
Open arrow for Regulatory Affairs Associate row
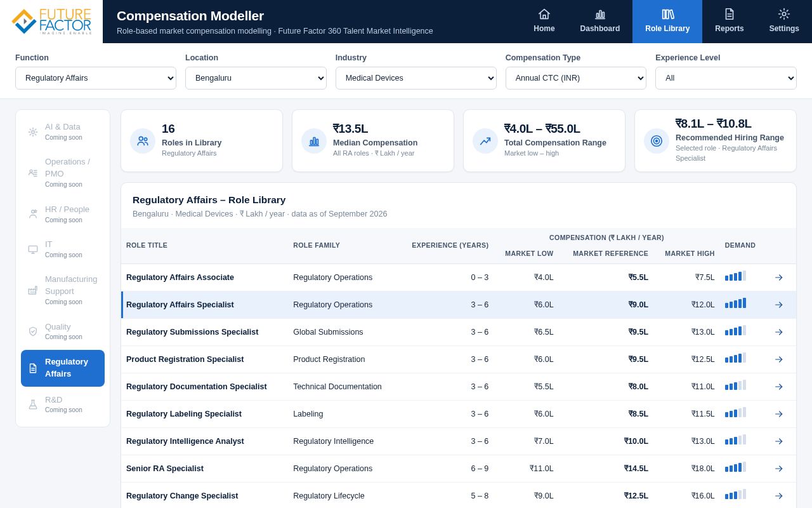click(x=778, y=277)
